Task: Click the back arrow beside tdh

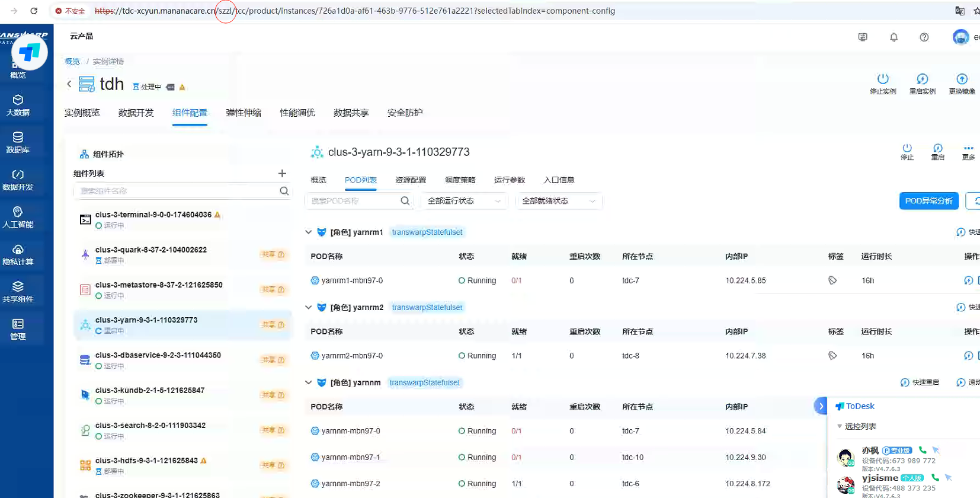Action: [69, 84]
